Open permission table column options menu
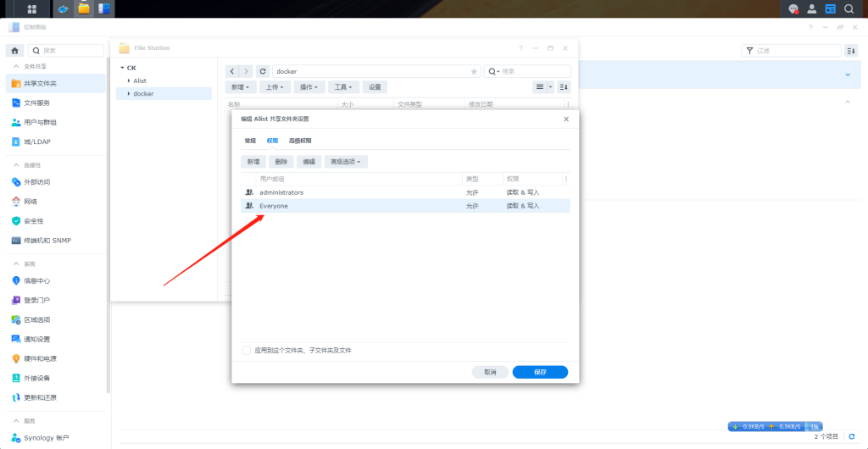 (566, 179)
